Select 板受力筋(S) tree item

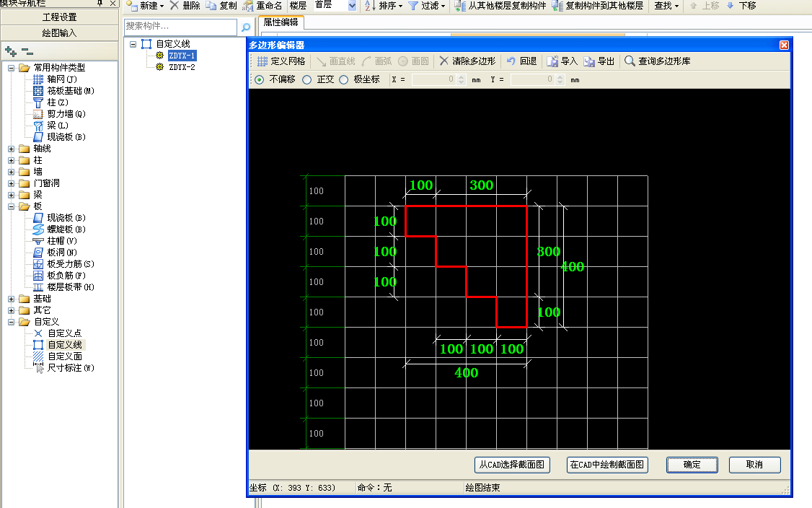(x=71, y=264)
